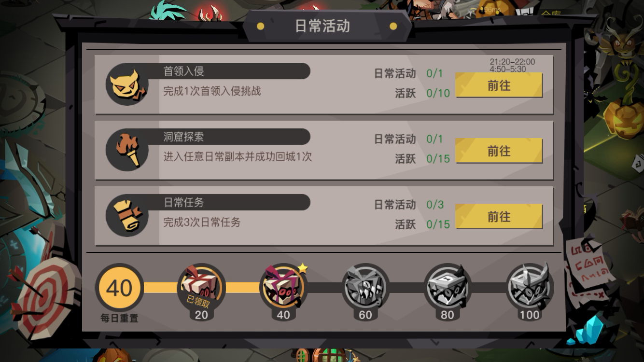The width and height of the screenshot is (644, 362).
Task: Click the 40 activity points circle
Action: pyautogui.click(x=119, y=288)
